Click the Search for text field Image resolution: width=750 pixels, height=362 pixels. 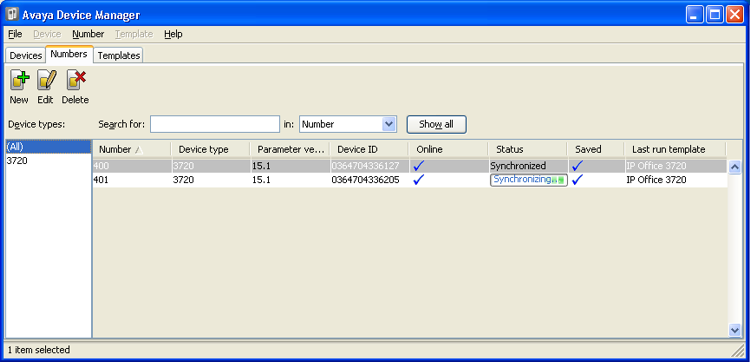[x=215, y=124]
